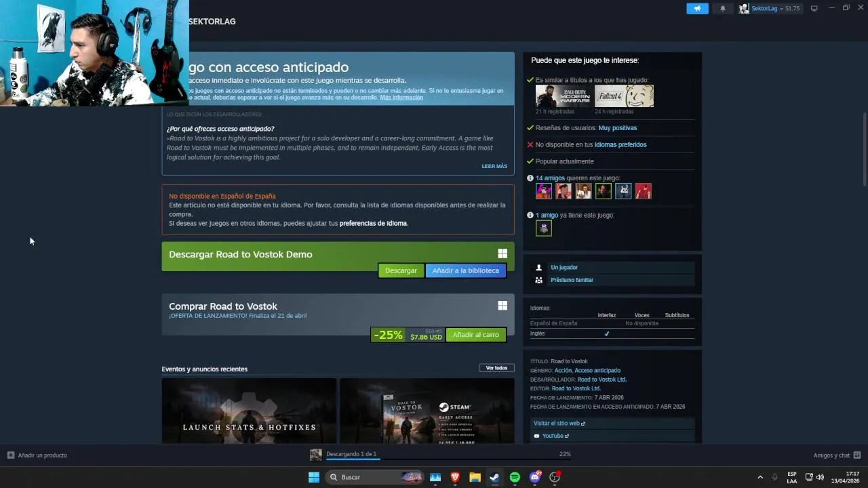Open the volume speaker tray icon
This screenshot has height=488, width=868.
[x=820, y=477]
